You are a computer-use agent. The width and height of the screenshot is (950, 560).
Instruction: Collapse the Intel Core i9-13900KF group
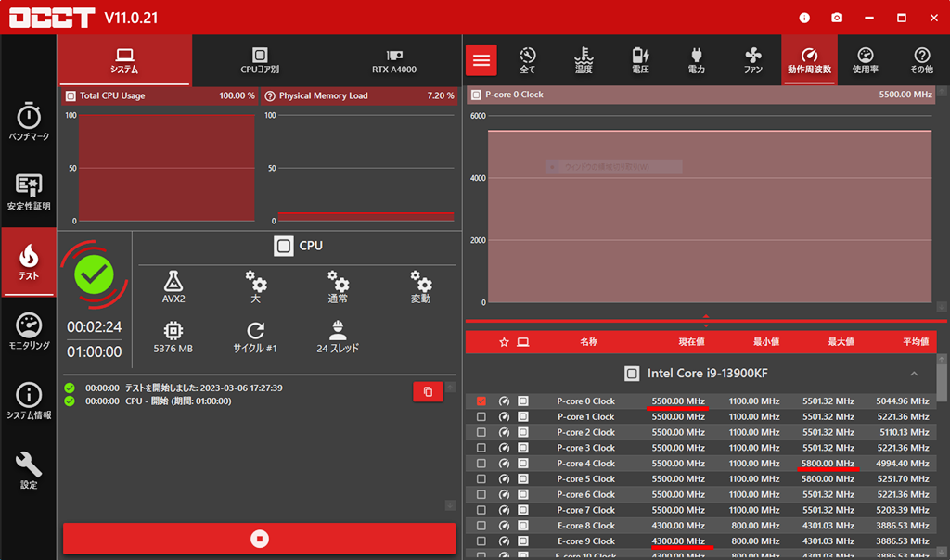(914, 374)
